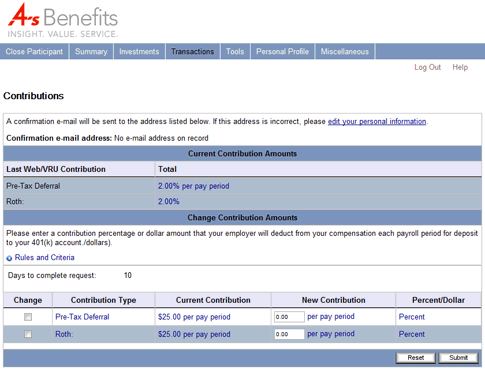Open the Investments menu

[x=139, y=52]
